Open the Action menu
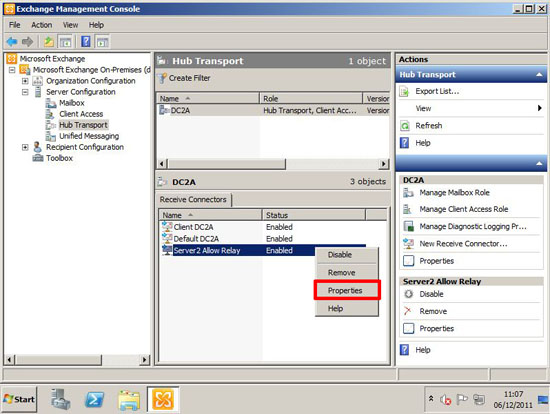This screenshot has width=550, height=414. (x=41, y=25)
